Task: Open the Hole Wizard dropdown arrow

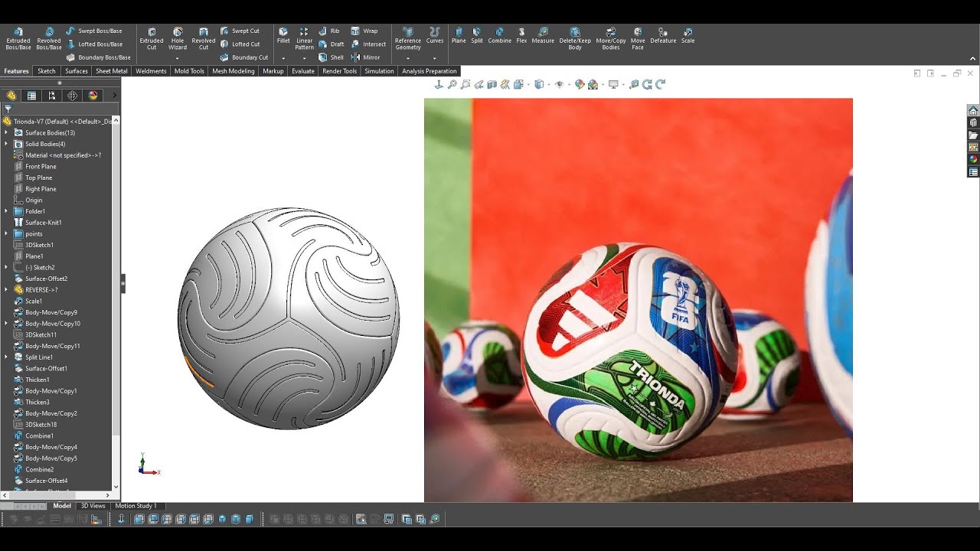Action: pyautogui.click(x=178, y=58)
